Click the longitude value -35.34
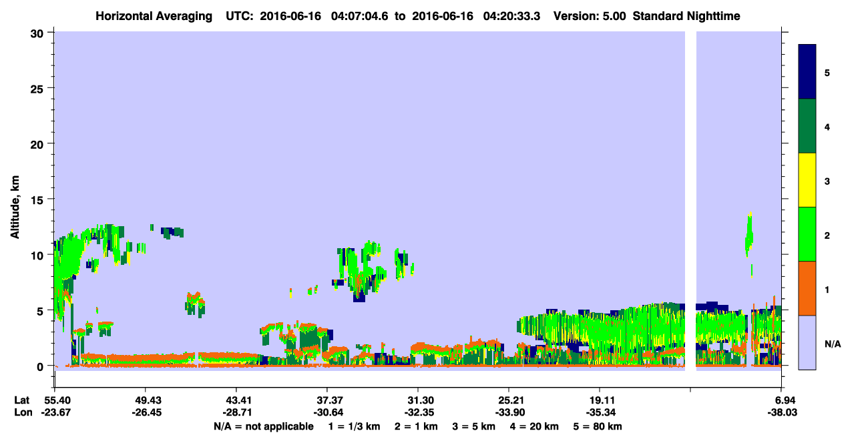 [600, 412]
